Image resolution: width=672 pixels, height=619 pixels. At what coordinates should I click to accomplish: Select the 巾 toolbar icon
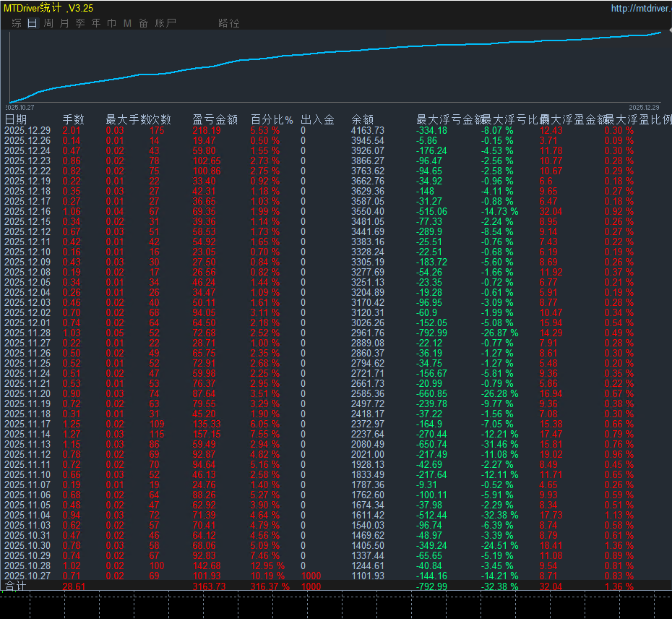112,22
